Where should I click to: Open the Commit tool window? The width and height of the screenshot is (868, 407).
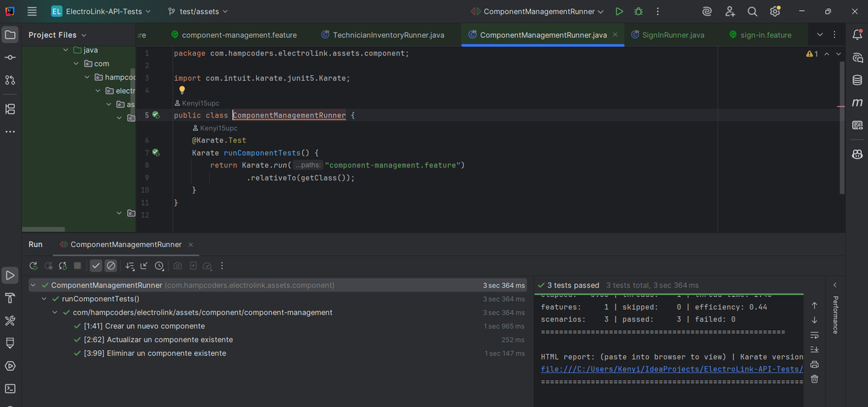click(10, 58)
